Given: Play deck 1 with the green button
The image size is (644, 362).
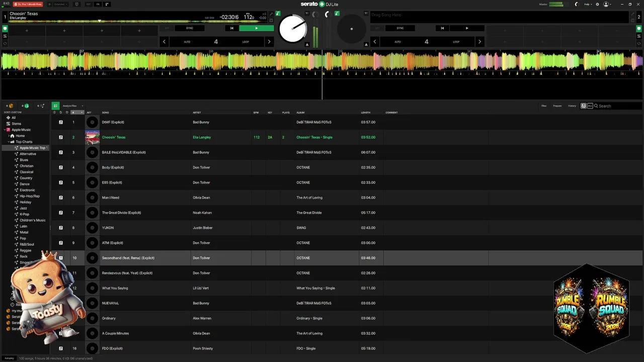Looking at the screenshot, I should tap(257, 28).
